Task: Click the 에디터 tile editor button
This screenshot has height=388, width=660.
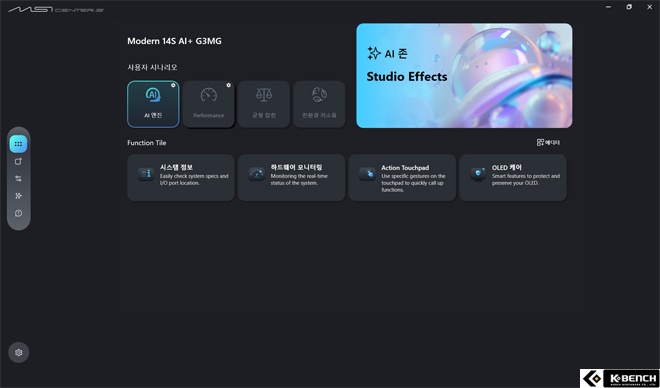Action: [x=548, y=143]
